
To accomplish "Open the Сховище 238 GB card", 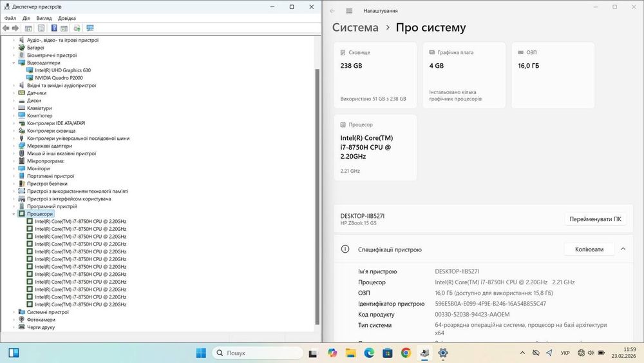I will 375,75.
